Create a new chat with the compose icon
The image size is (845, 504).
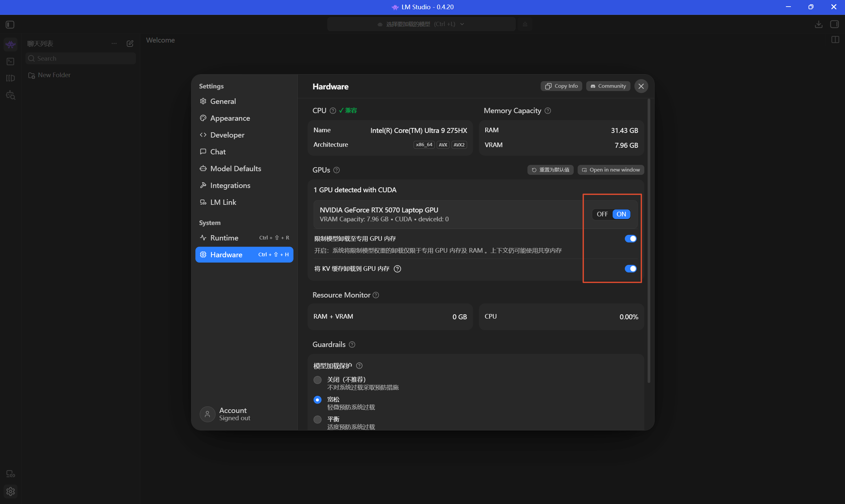click(x=130, y=44)
